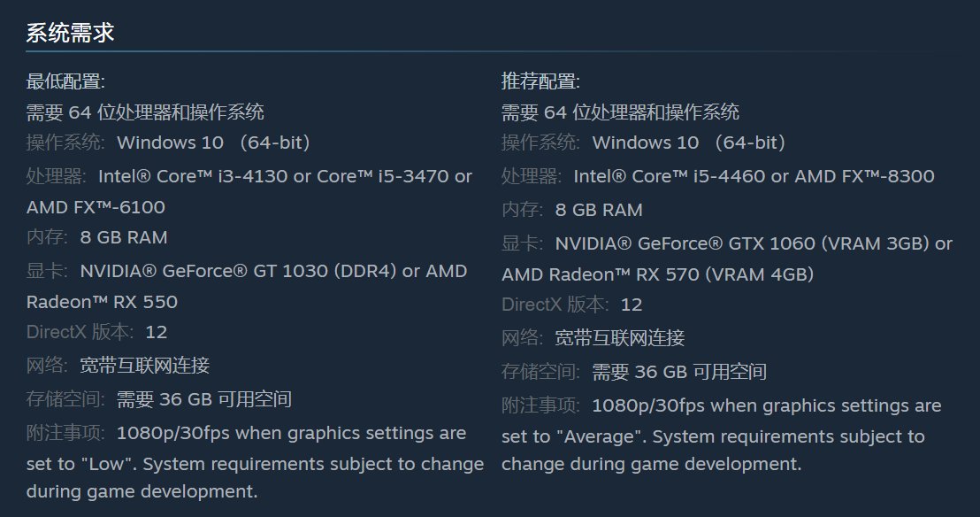Viewport: 980px width, 517px height.
Task: Click the minimum 操作系统 label
Action: [x=65, y=143]
